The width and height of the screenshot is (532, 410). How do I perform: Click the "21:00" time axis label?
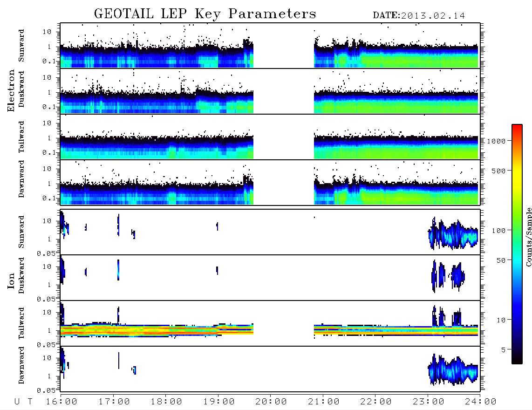pos(324,402)
